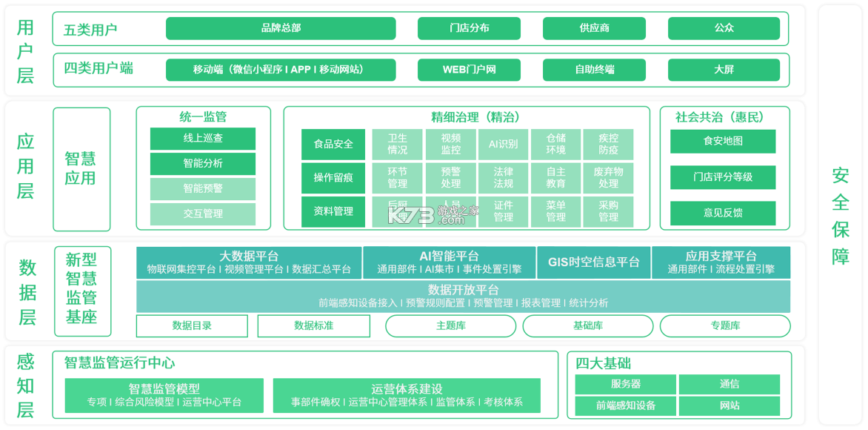Select the 仓储环境 cell
This screenshot has height=430, width=868.
pos(555,145)
